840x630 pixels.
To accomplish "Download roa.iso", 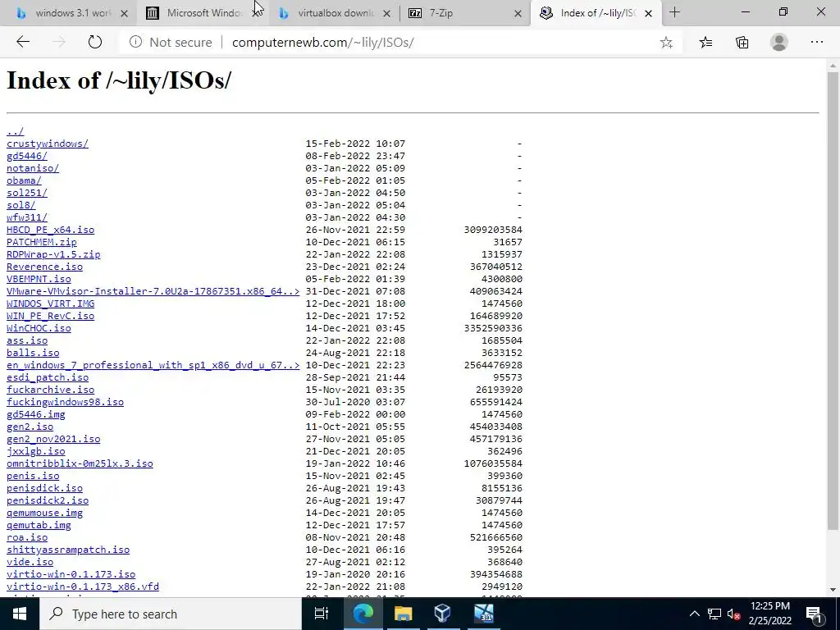I will click(x=27, y=538).
